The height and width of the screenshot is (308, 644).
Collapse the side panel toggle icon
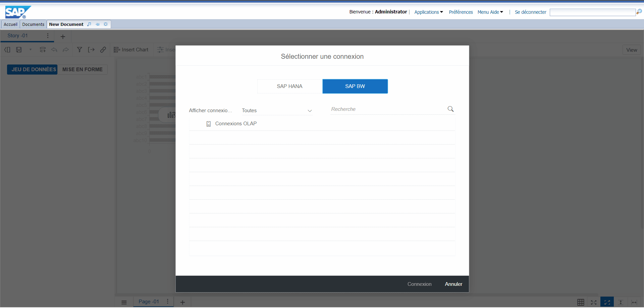coord(7,50)
